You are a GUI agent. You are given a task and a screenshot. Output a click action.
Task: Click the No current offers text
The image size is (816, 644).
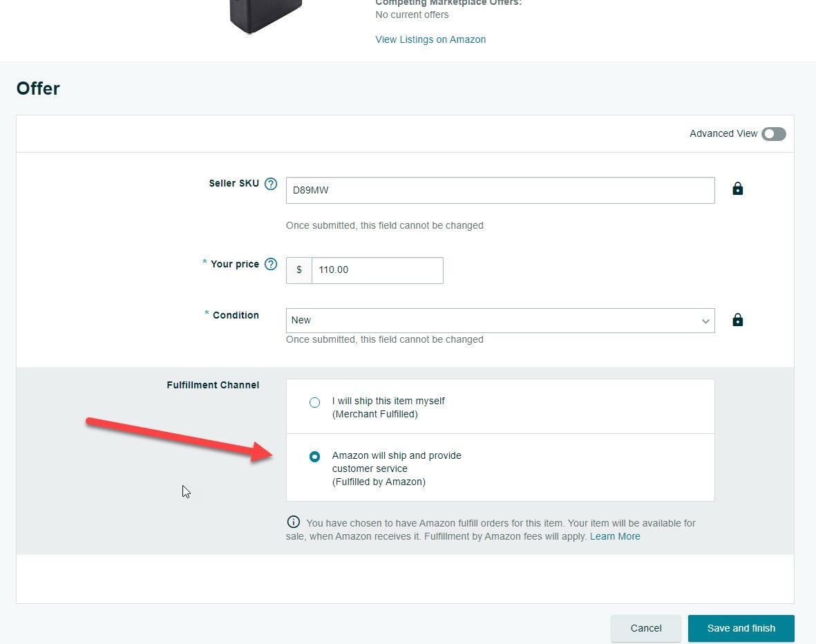pos(412,15)
